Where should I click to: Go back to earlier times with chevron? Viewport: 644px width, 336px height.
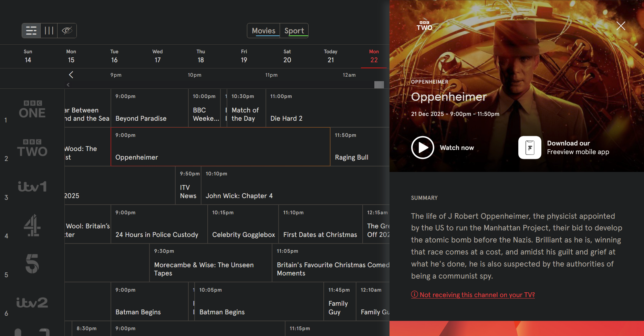[x=71, y=75]
